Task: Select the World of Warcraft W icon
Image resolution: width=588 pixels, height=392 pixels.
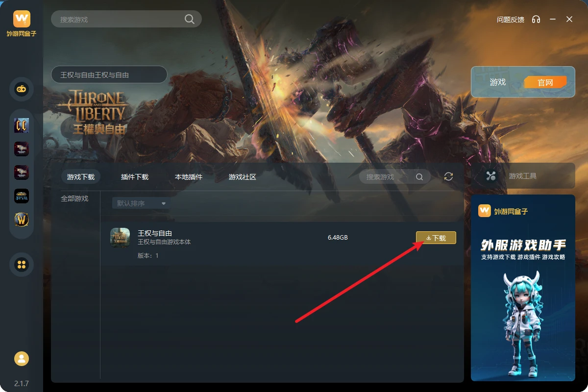Action: pos(22,220)
